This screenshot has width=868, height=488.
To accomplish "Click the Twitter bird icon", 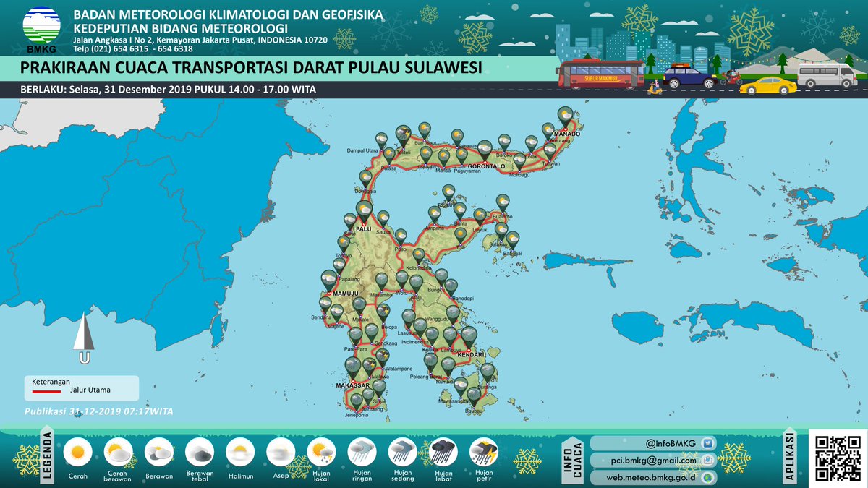I will (x=708, y=443).
